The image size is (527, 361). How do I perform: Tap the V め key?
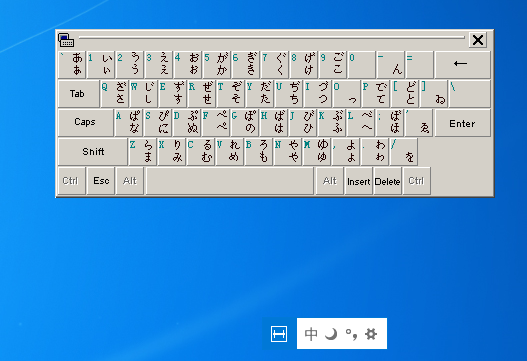(229, 152)
